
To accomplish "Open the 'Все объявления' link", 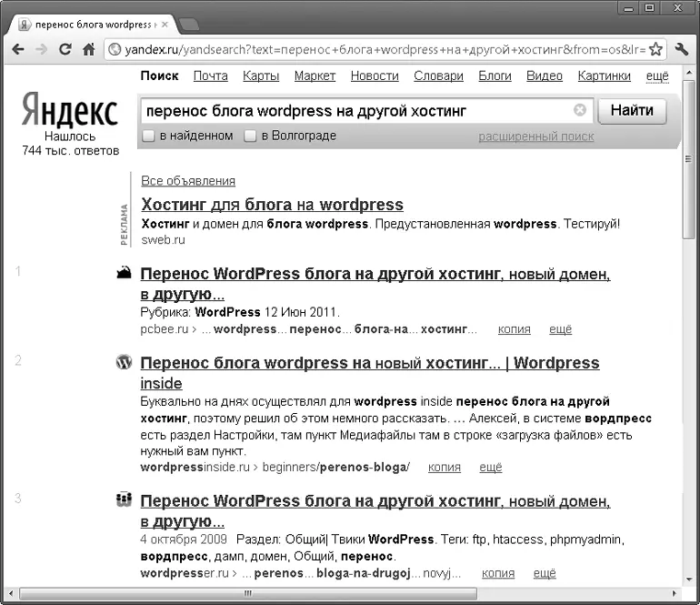I will 188,181.
